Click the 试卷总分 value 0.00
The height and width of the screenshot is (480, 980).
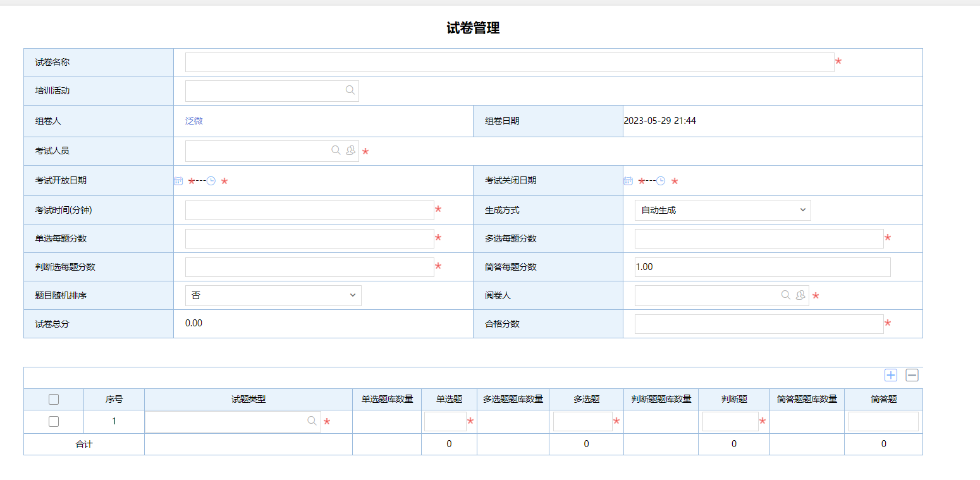tap(194, 323)
